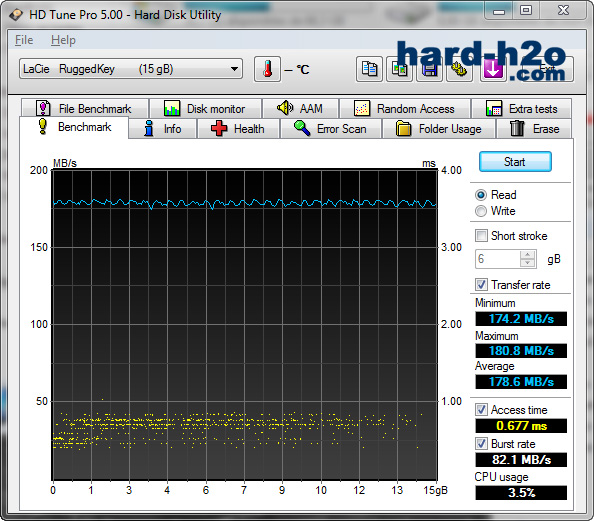Click the short stroke gB input field
This screenshot has width=594, height=521.
pos(498,259)
